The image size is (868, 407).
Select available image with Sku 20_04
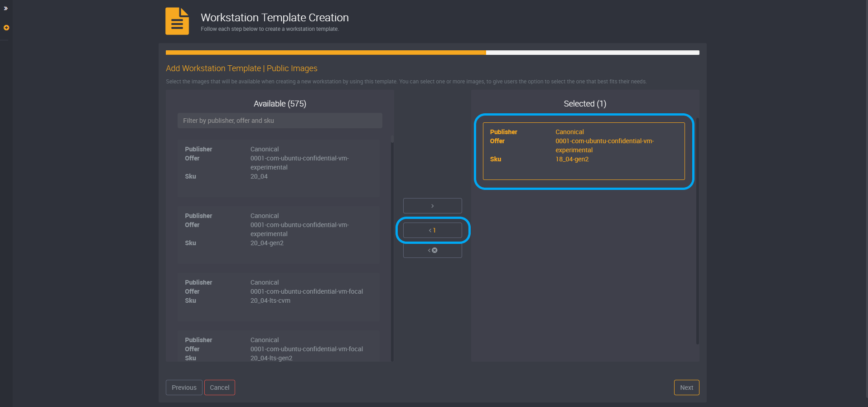coord(279,168)
